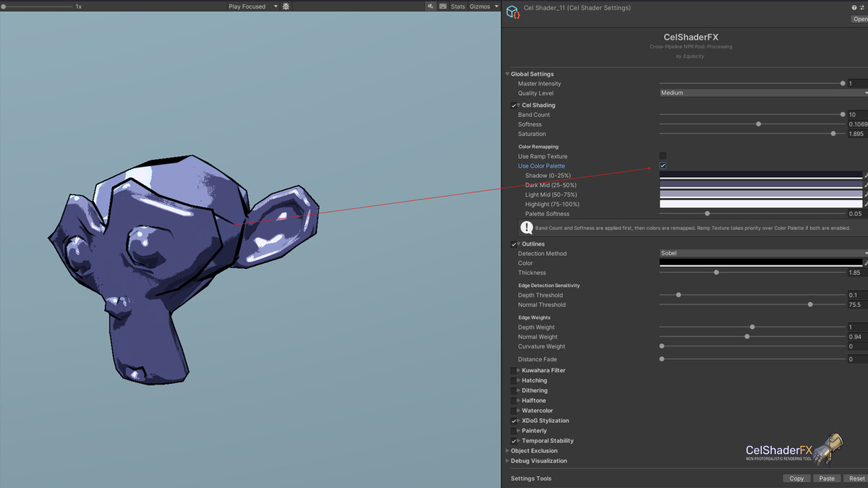Click the Reset settings button
Image resolution: width=868 pixels, height=488 pixels.
coord(856,479)
